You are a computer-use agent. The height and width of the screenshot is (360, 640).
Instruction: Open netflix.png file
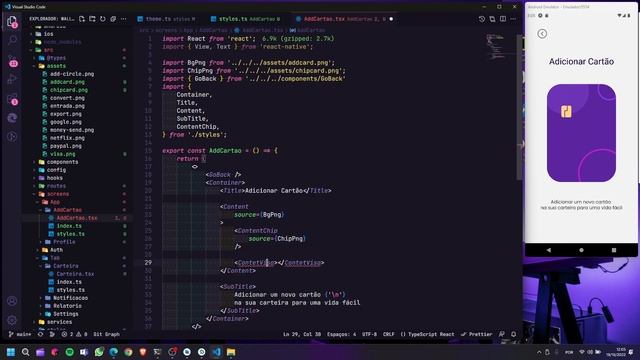67,138
